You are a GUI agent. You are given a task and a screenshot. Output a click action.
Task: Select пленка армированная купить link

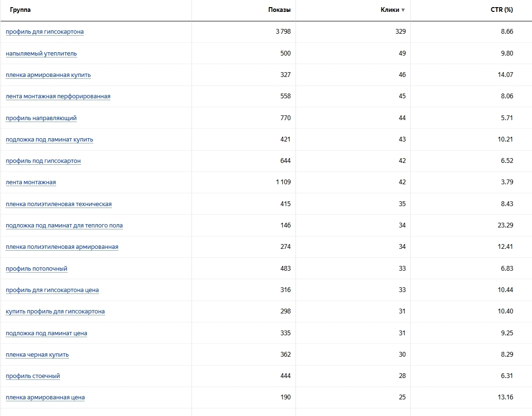point(48,75)
